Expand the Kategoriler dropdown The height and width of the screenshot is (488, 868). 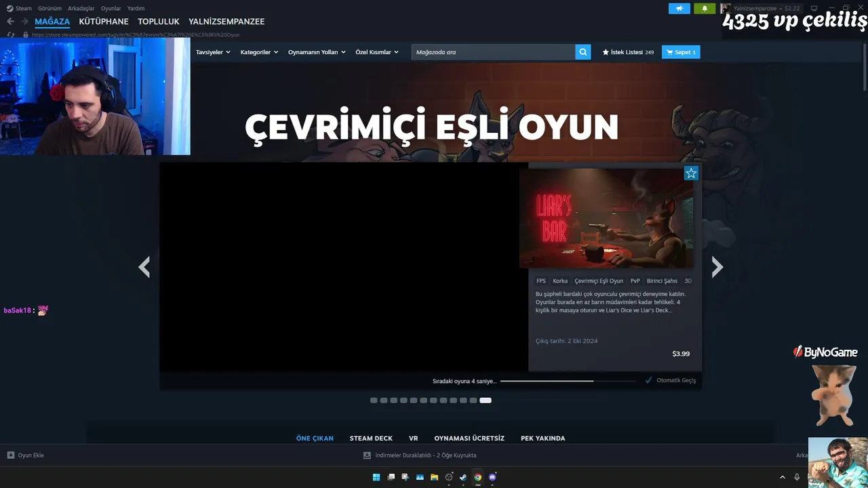(x=259, y=52)
